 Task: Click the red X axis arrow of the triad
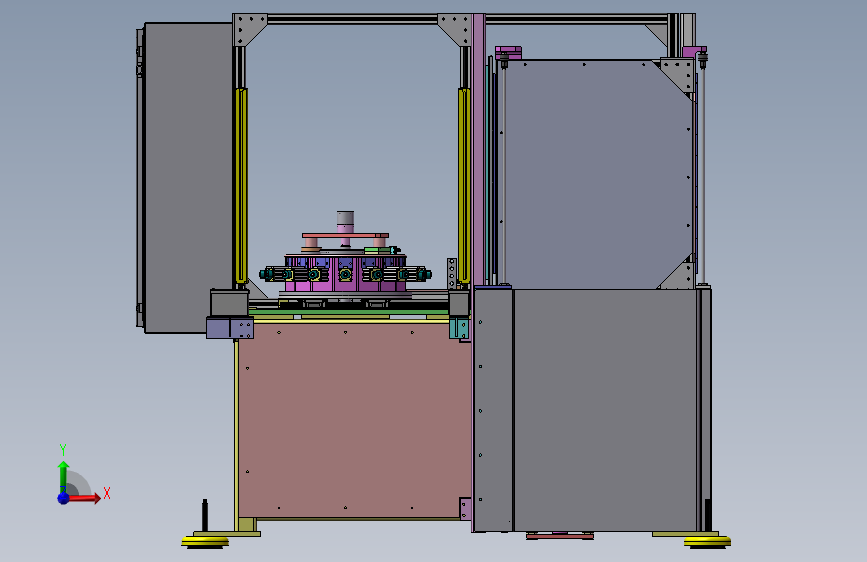(86, 498)
